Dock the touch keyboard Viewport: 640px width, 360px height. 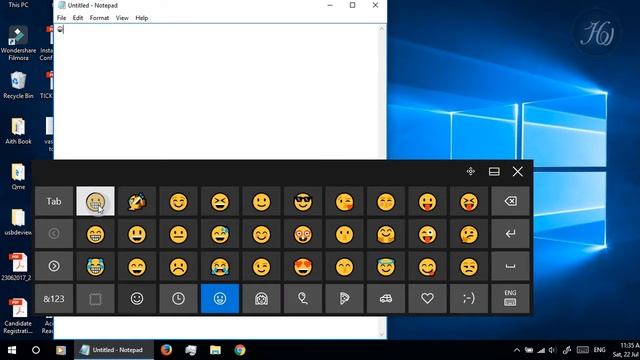[x=494, y=171]
